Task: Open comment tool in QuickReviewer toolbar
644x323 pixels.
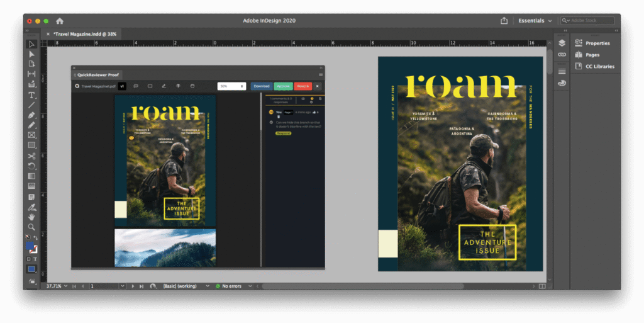Action: click(136, 86)
